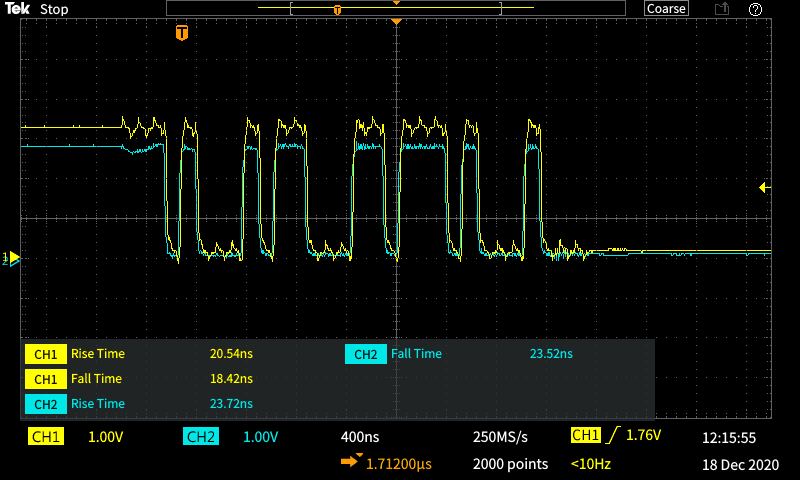Click the trigger level arrow on right edge
This screenshot has width=800, height=480.
(765, 187)
